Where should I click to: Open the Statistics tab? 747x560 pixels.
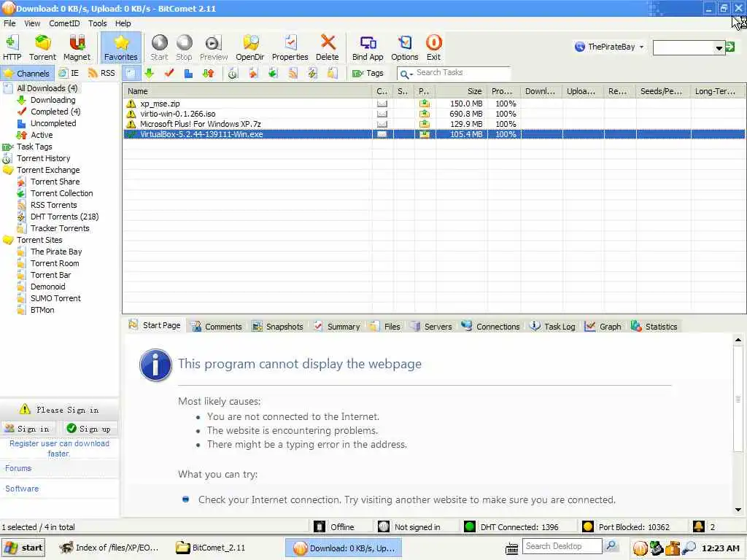[654, 326]
